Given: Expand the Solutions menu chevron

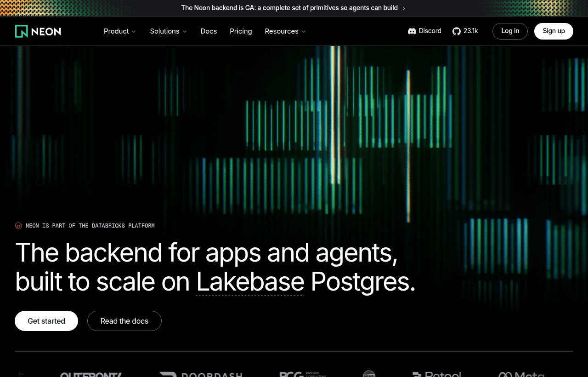Looking at the screenshot, I should tap(185, 32).
